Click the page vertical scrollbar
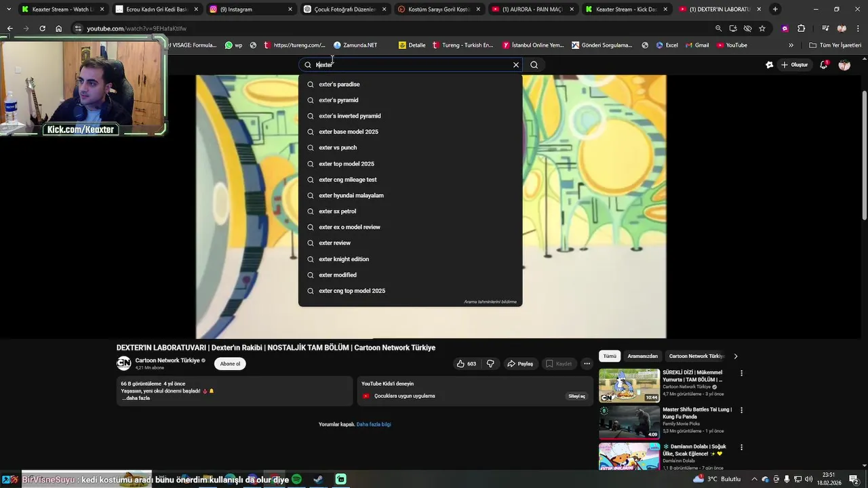868x488 pixels. pyautogui.click(x=864, y=155)
